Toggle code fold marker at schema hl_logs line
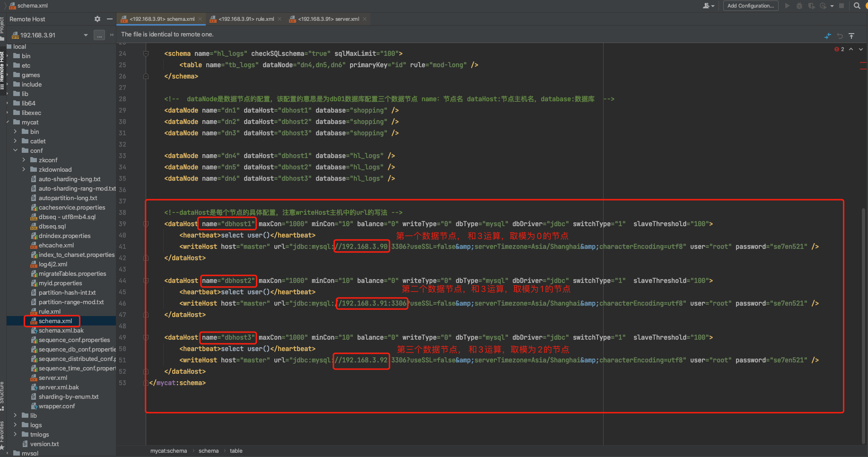 pyautogui.click(x=146, y=53)
